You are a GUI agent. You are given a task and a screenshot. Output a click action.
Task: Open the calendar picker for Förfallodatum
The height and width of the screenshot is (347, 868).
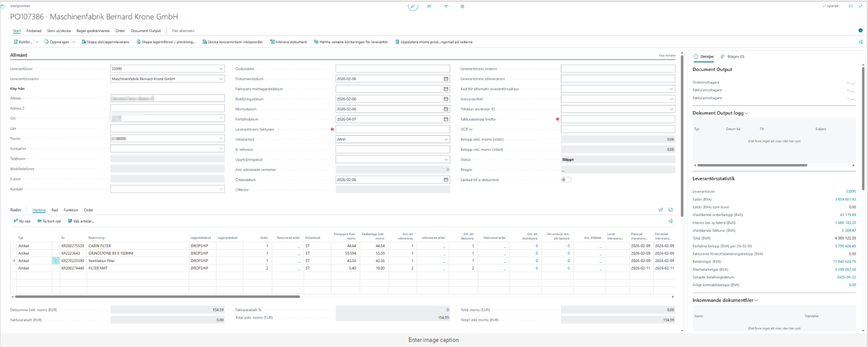(x=446, y=119)
